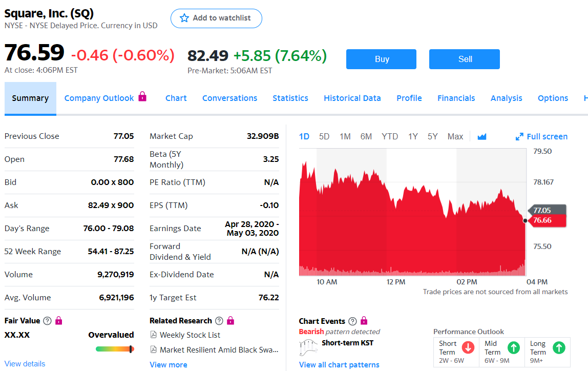Select the YTD chart range
The width and height of the screenshot is (588, 371).
(x=390, y=136)
